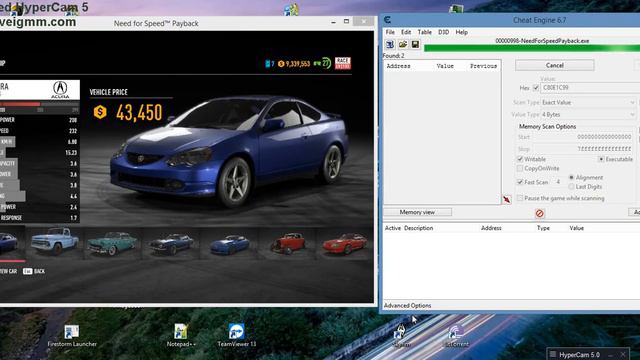
Task: Click the hex Value input field
Action: pyautogui.click(x=590, y=88)
